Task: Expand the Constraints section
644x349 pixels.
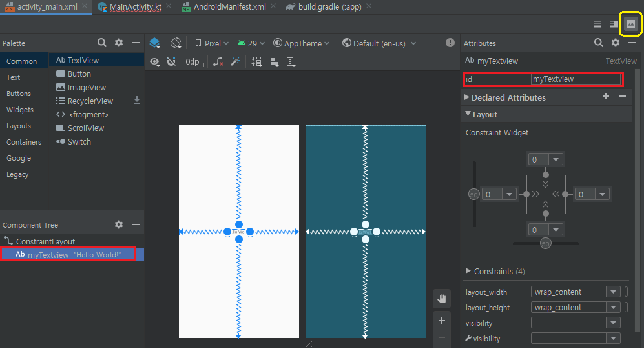Action: pyautogui.click(x=468, y=272)
